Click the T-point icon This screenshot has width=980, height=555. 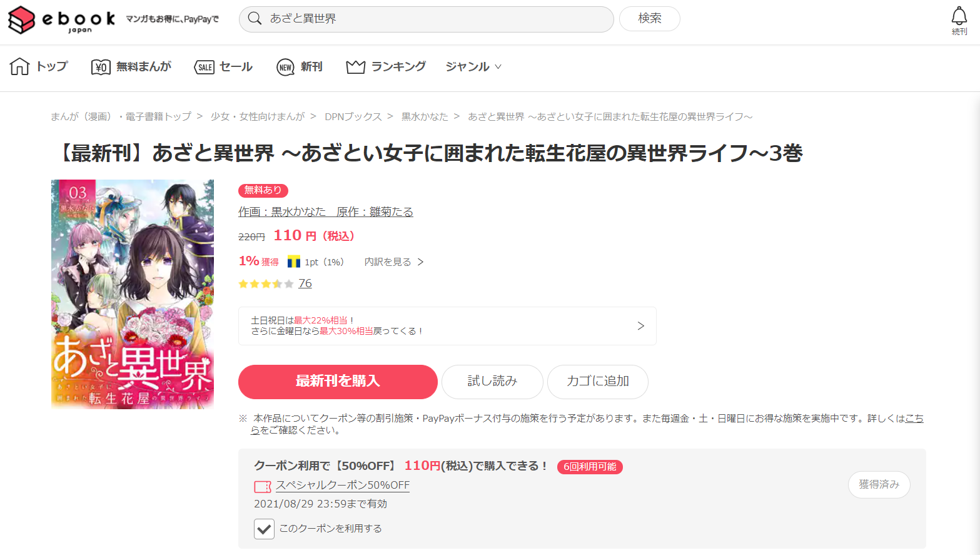294,262
